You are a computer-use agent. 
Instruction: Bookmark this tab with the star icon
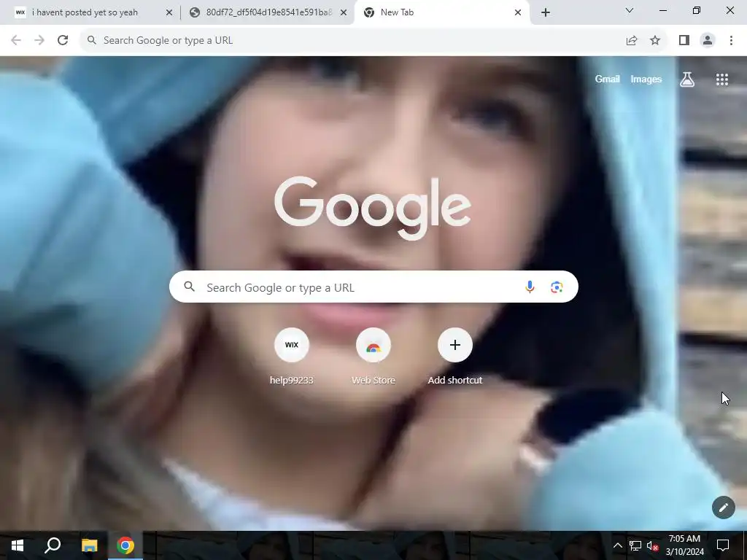(655, 41)
